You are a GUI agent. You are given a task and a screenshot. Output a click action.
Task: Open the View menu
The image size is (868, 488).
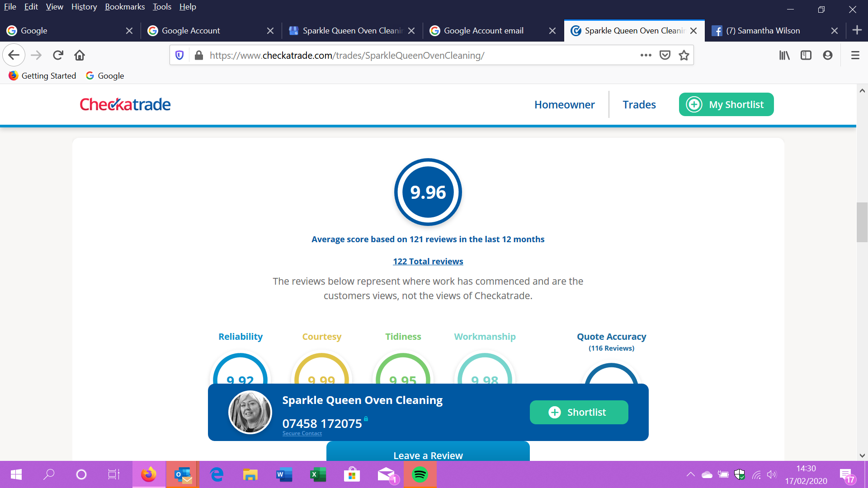[54, 7]
